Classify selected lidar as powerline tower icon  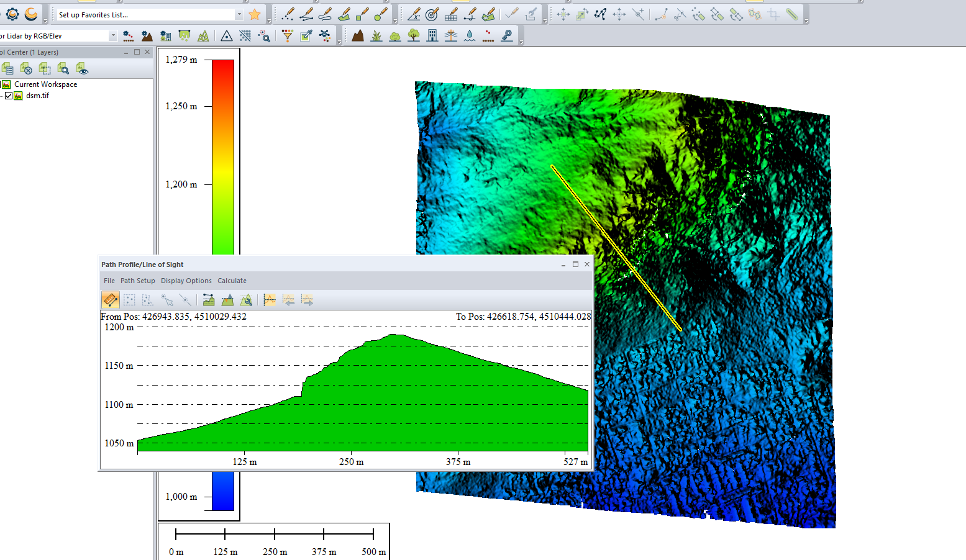(451, 36)
